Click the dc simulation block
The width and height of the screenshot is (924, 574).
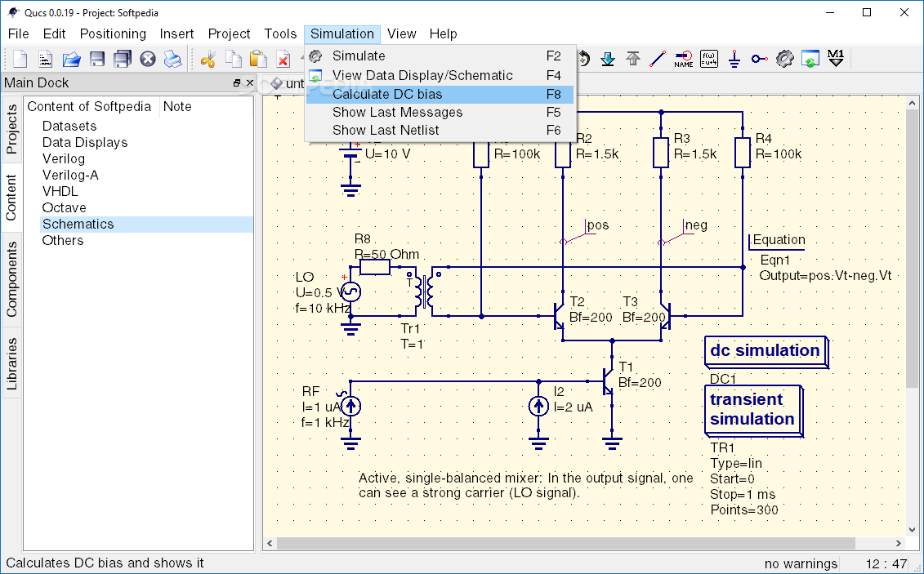click(x=766, y=352)
